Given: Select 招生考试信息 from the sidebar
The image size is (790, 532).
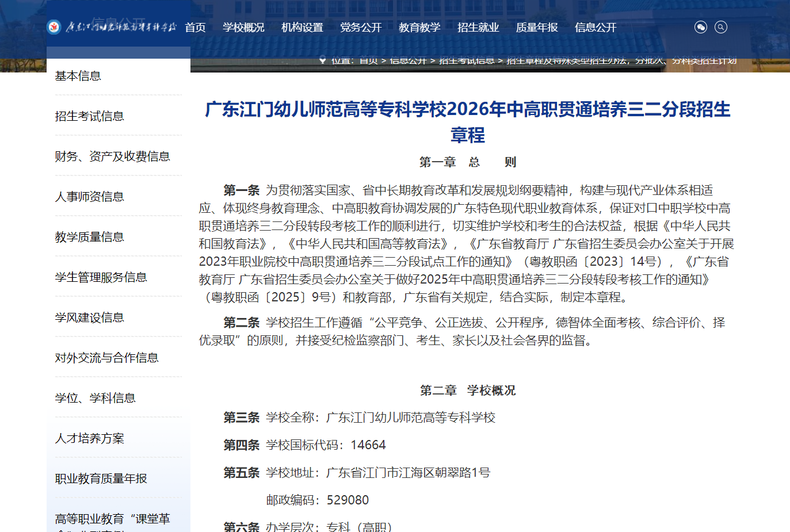Looking at the screenshot, I should [89, 116].
